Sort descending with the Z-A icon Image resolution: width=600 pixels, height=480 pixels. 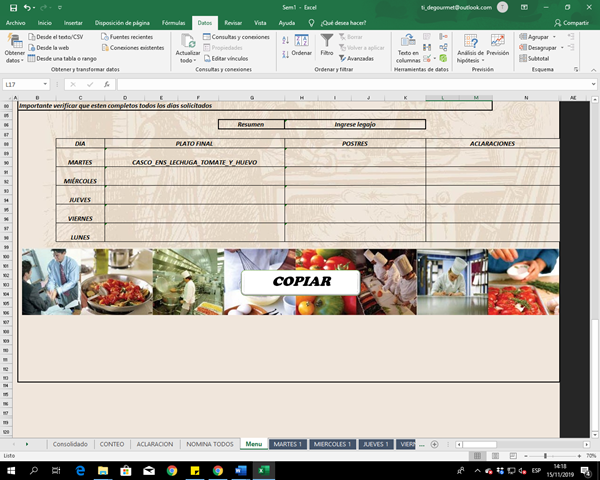(x=285, y=54)
